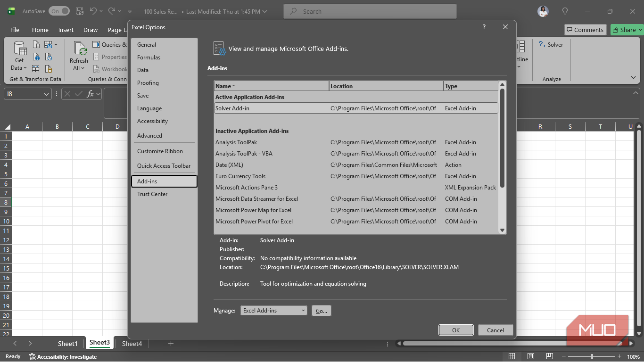
Task: Expand the Refresh All dropdown arrow
Action: (x=83, y=69)
